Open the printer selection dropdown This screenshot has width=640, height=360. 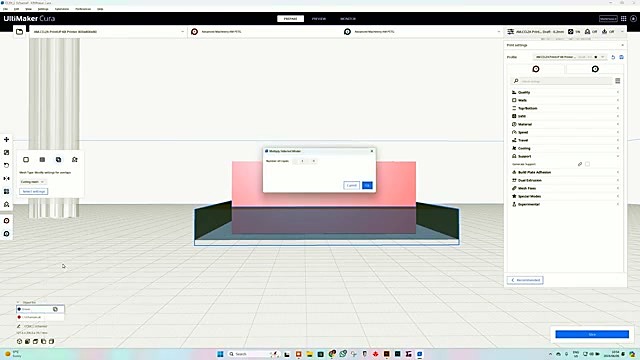tap(108, 31)
